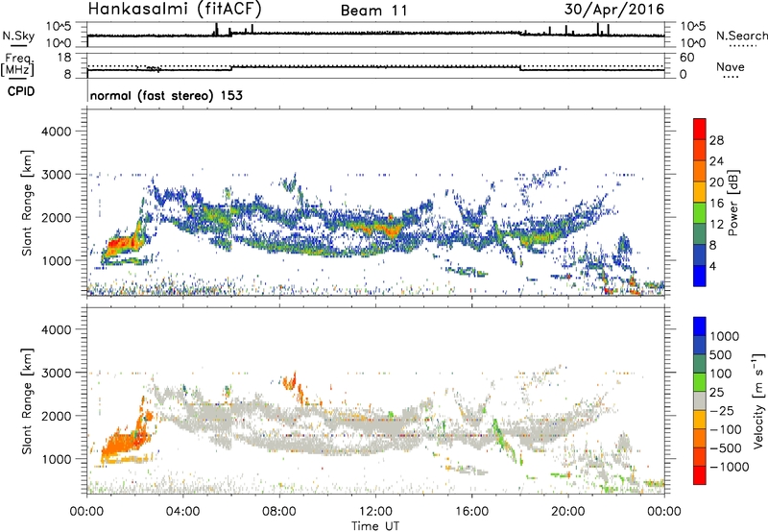Click the N.Search legend label

pyautogui.click(x=741, y=36)
